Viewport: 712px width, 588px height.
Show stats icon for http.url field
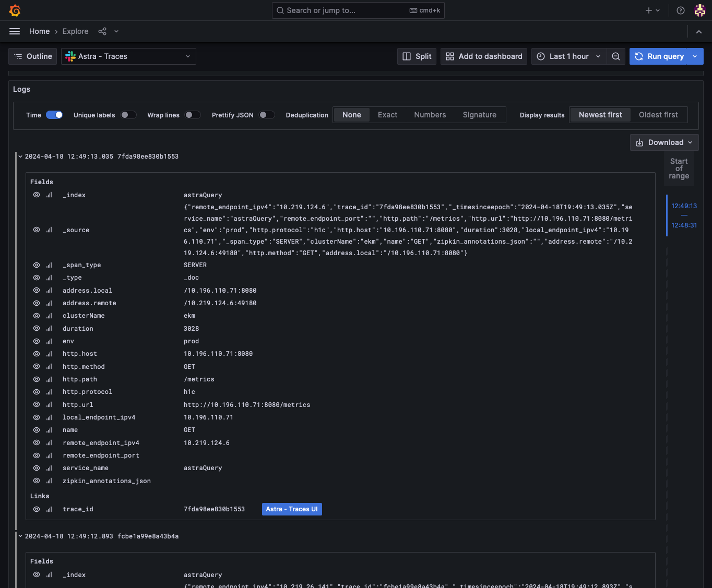click(49, 405)
